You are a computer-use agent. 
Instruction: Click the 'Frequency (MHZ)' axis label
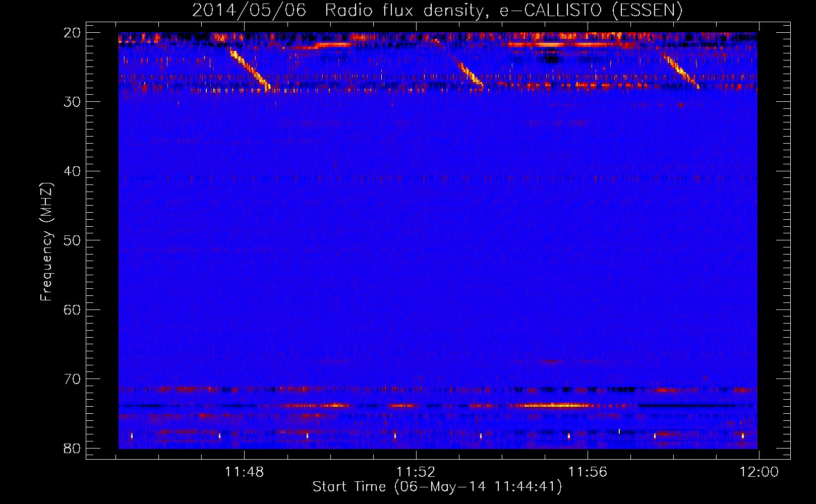pyautogui.click(x=46, y=242)
